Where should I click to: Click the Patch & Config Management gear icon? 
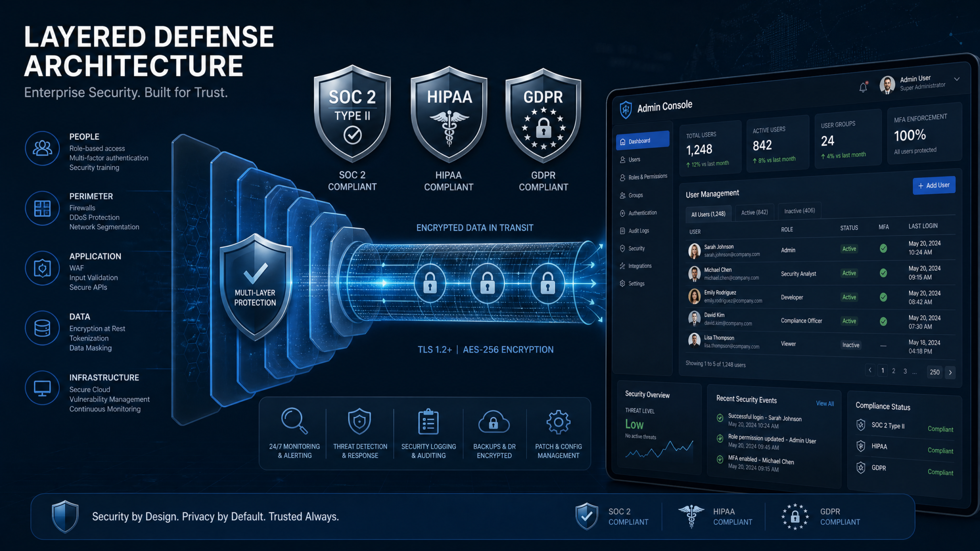click(558, 422)
